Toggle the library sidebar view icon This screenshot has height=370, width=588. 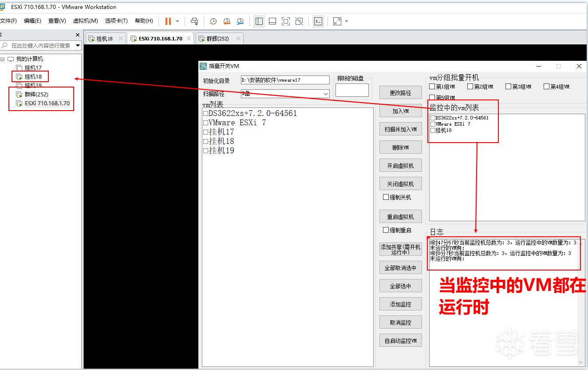point(259,21)
